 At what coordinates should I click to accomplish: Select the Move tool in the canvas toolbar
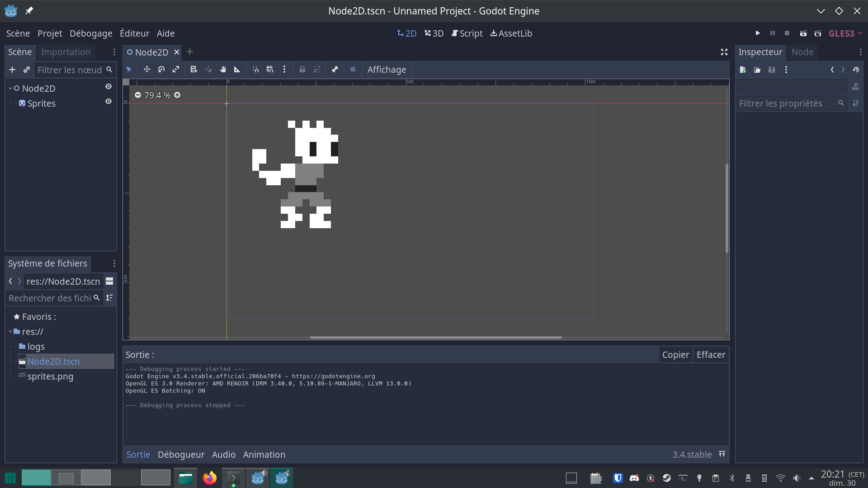pos(146,70)
